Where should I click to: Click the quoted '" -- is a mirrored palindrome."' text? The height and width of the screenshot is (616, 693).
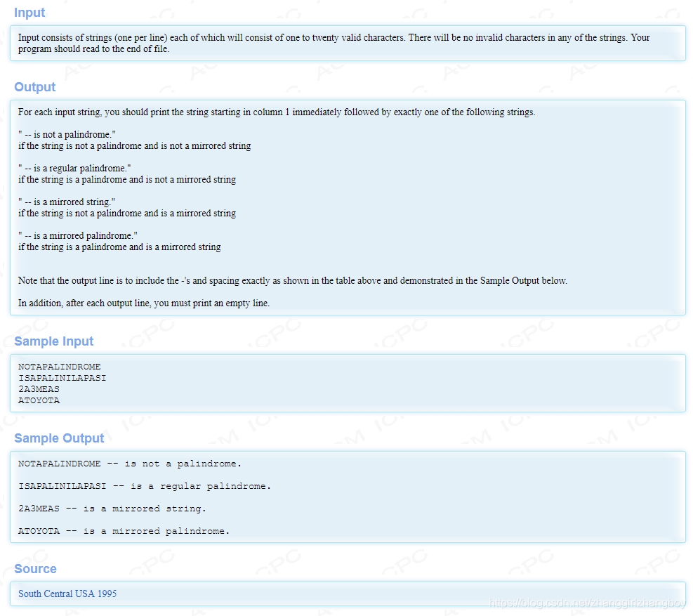click(x=78, y=235)
